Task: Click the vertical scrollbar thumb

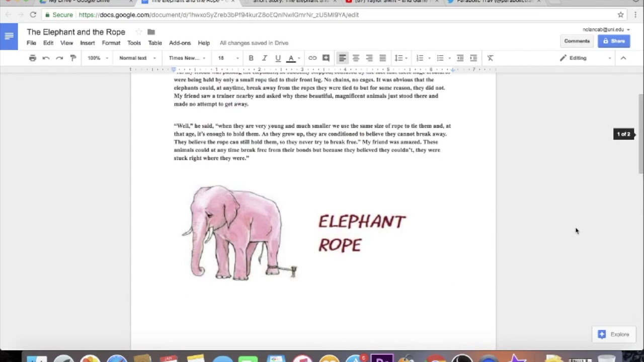Action: point(641,134)
